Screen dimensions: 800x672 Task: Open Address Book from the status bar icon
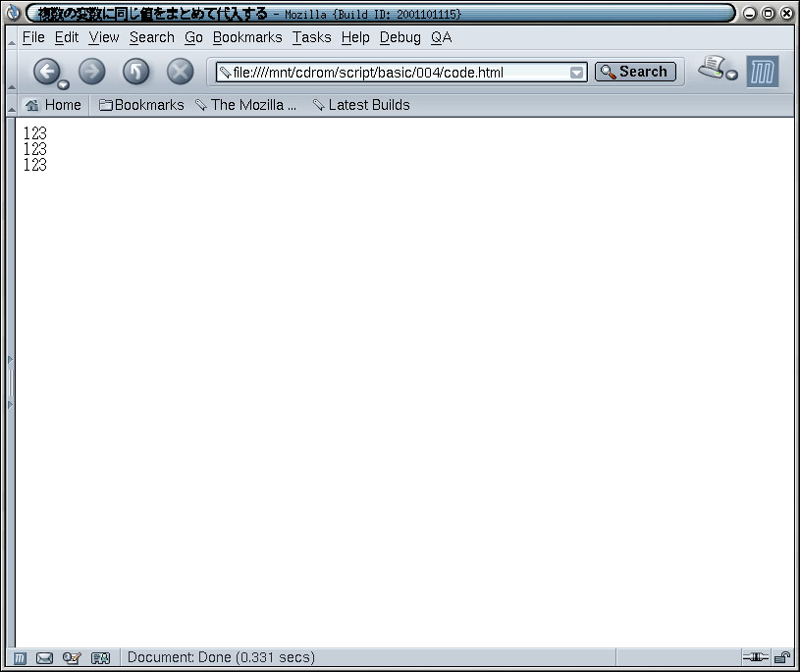tap(100, 658)
